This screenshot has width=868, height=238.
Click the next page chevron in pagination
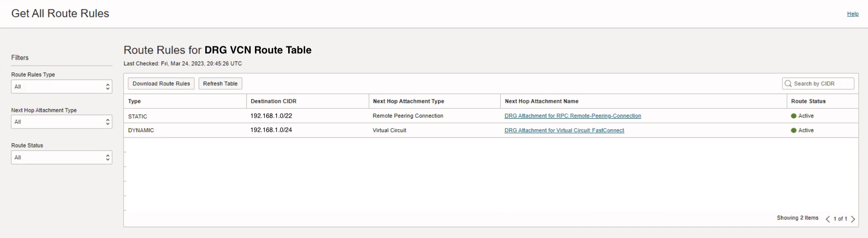[x=854, y=219]
